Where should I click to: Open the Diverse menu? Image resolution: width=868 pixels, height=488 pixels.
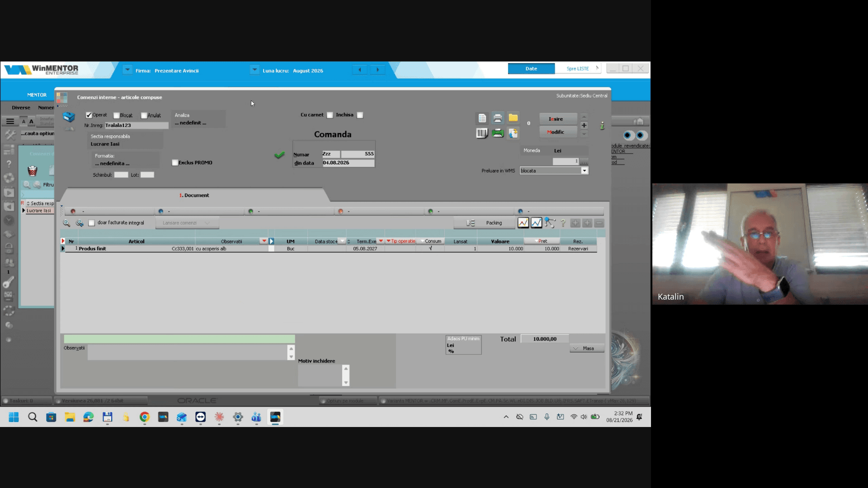point(21,108)
